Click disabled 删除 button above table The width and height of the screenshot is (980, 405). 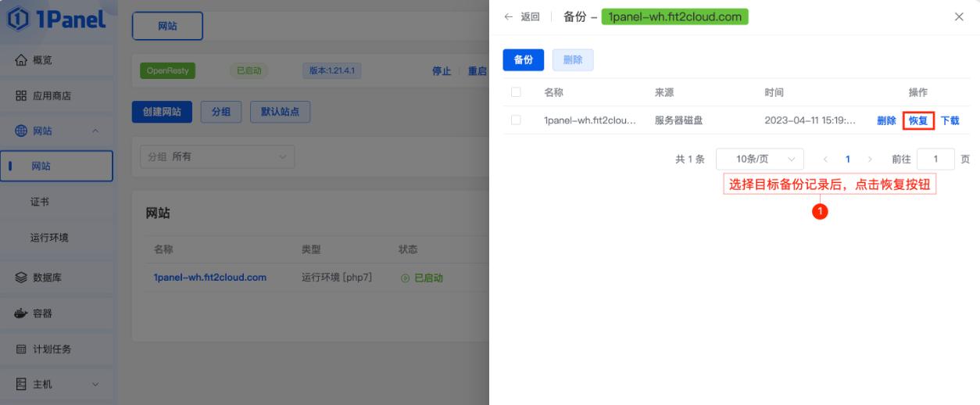pyautogui.click(x=573, y=59)
